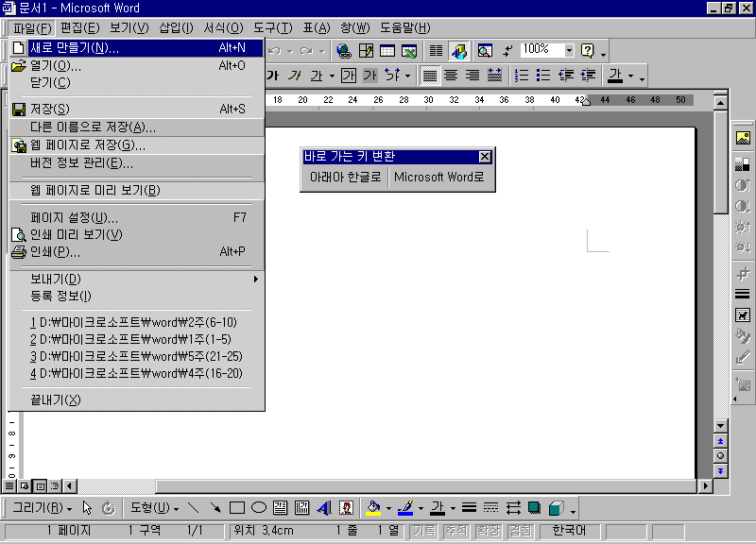This screenshot has height=544, width=756.
Task: Open the character scaling dropdown arrow
Action: pyautogui.click(x=407, y=76)
